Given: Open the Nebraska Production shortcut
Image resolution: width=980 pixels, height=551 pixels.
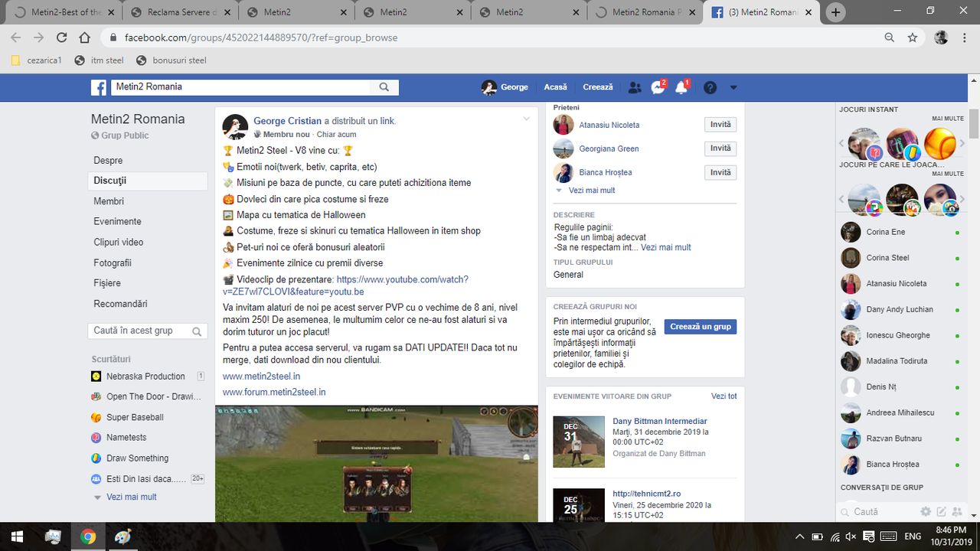Looking at the screenshot, I should pos(145,377).
